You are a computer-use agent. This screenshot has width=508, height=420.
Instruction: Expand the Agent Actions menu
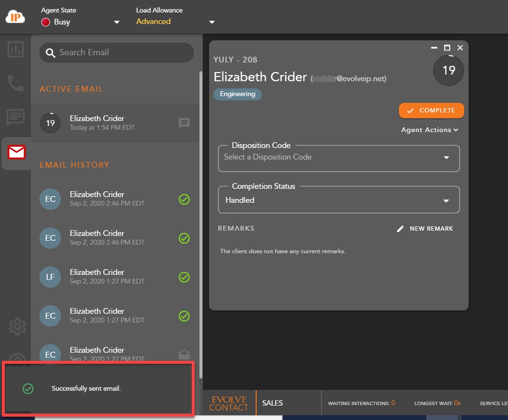coord(430,130)
